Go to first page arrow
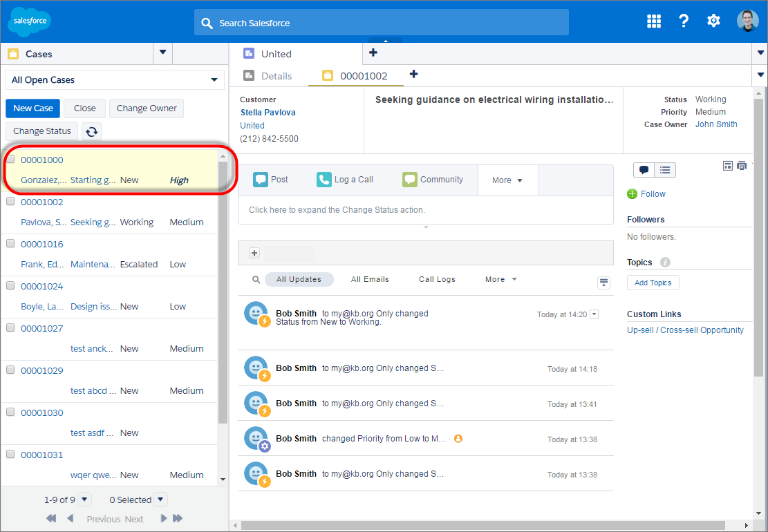 (51, 518)
